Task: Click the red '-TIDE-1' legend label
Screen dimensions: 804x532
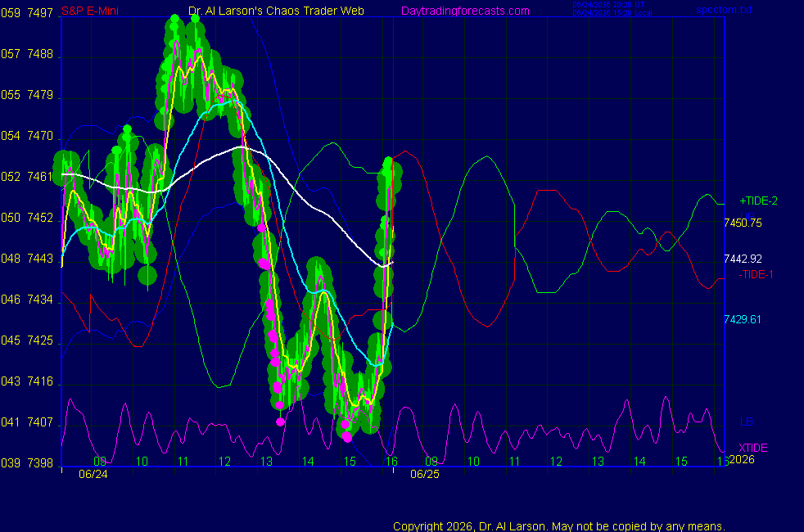Action: click(756, 275)
